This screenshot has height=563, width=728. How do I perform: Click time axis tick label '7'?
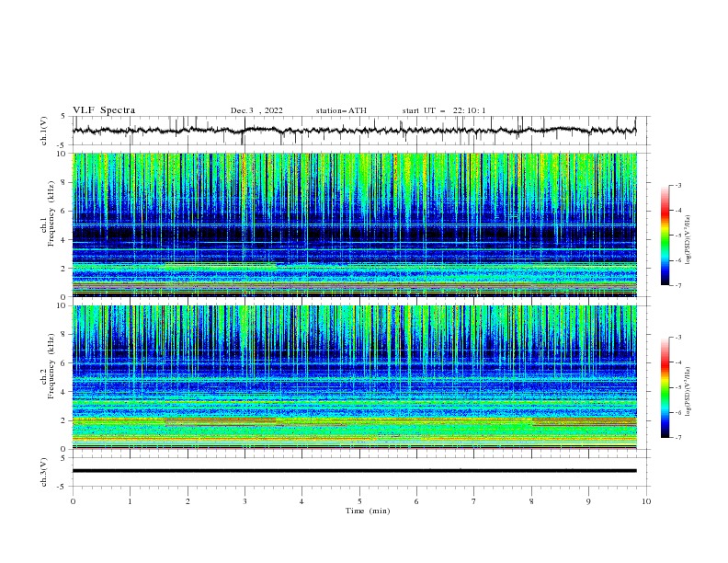tap(474, 501)
